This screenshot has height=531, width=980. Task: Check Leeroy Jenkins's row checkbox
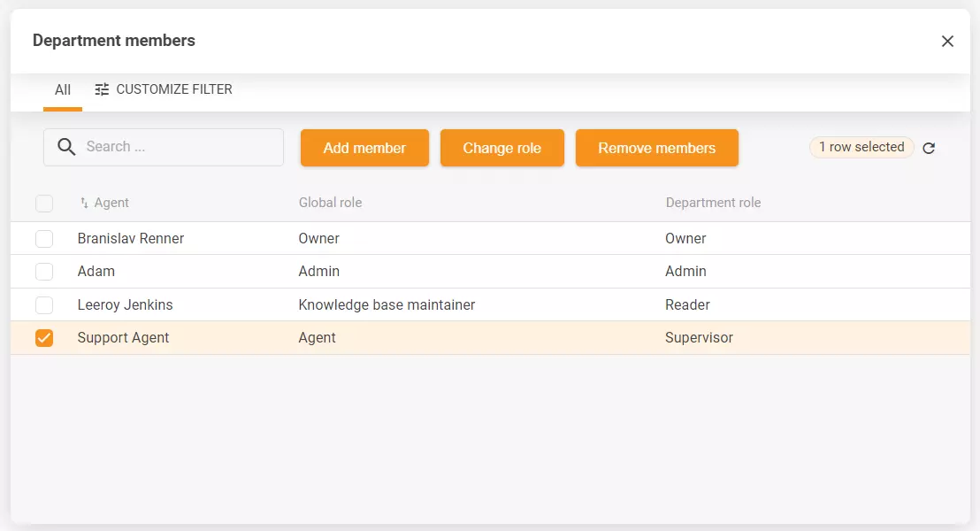coord(44,304)
